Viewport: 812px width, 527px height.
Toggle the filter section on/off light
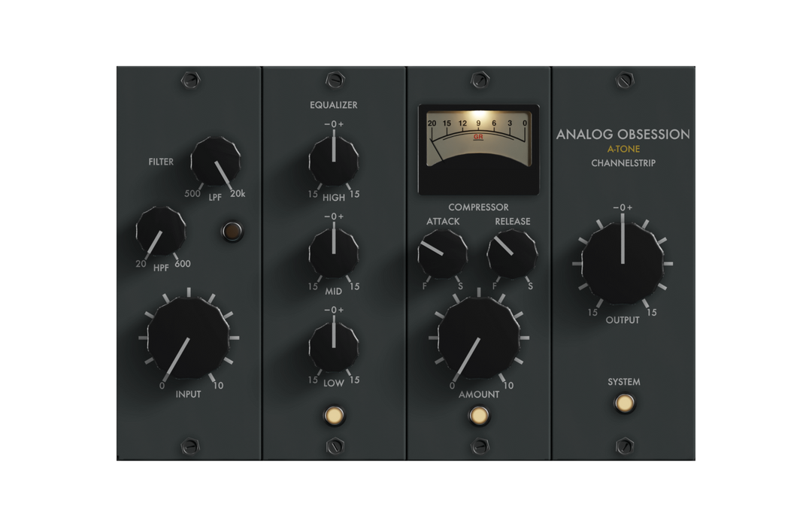[232, 231]
